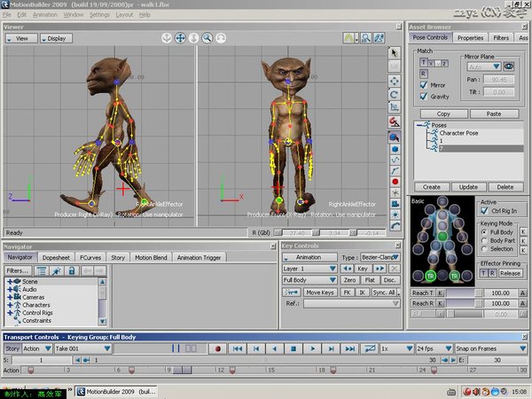The height and width of the screenshot is (399, 532).
Task: Click the Copy pose button
Action: 443,113
